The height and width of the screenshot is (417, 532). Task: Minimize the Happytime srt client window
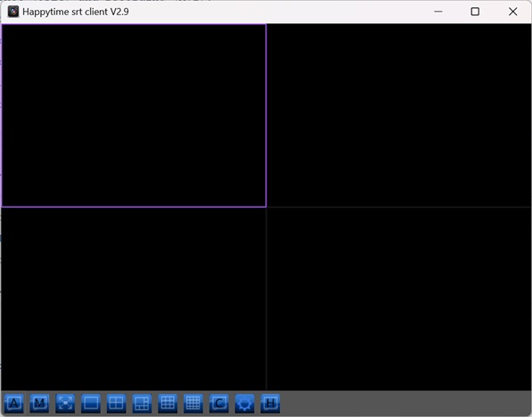click(x=438, y=12)
